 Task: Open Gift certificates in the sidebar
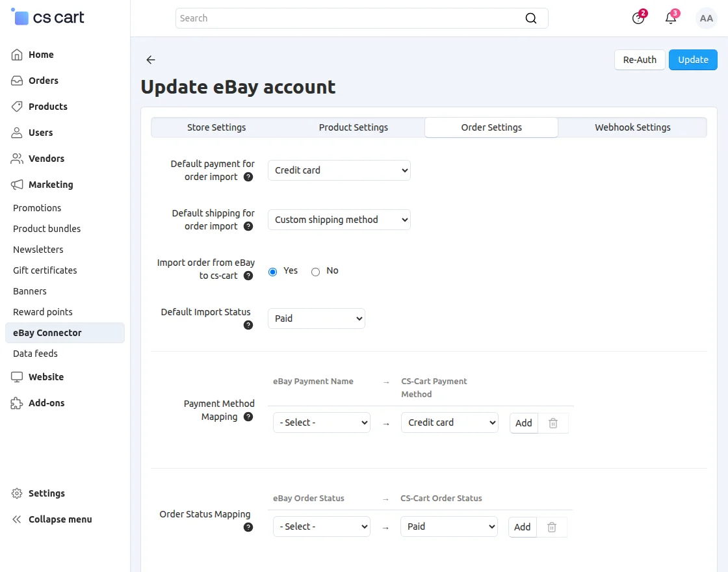click(x=45, y=270)
